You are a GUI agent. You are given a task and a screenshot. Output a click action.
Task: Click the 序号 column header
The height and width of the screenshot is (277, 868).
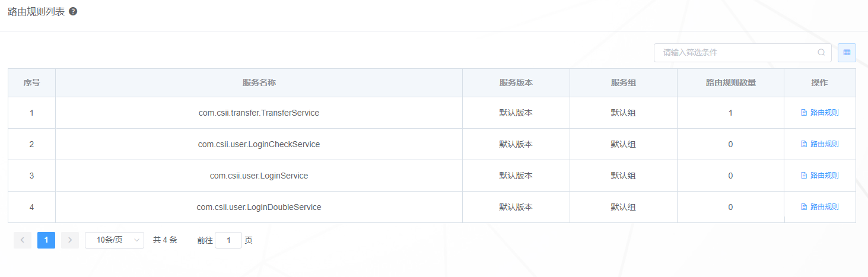point(32,83)
